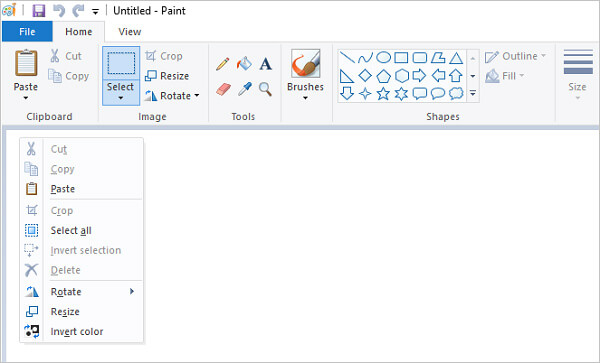
Task: Select the Magnifier tool
Action: tap(265, 89)
